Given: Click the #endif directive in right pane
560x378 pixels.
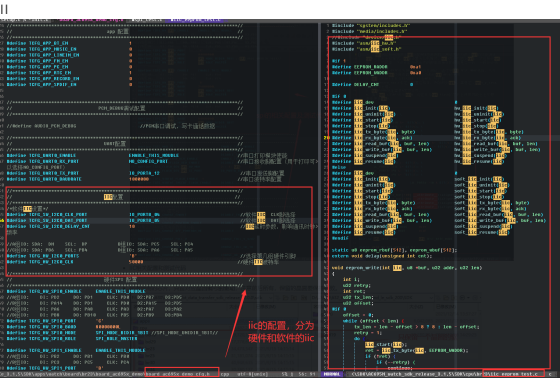Looking at the screenshot, I should 340,238.
